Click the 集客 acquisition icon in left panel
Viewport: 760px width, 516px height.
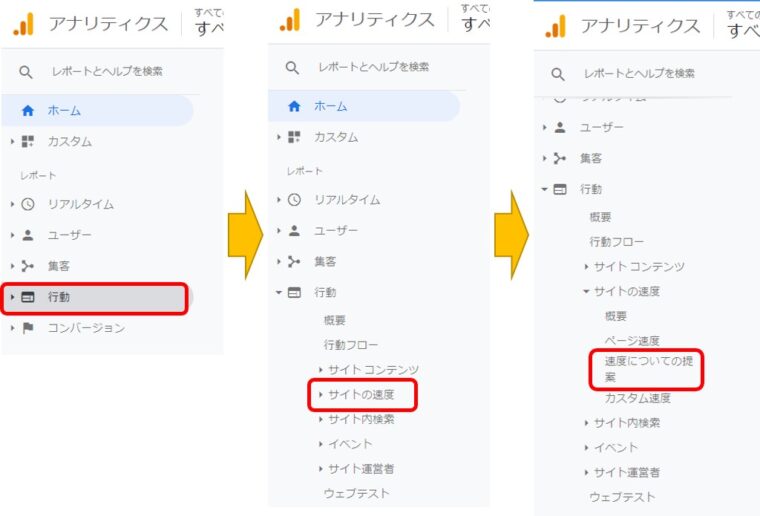[x=28, y=266]
